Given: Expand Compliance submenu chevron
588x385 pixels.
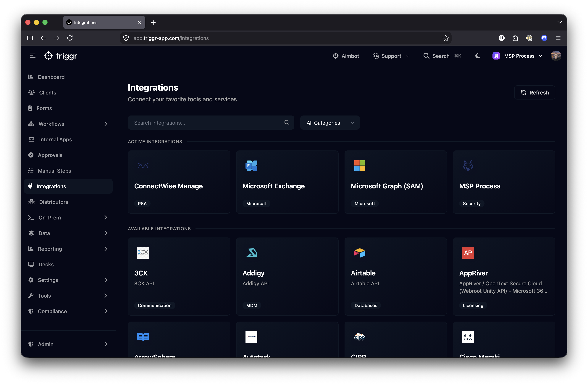Looking at the screenshot, I should click(106, 311).
